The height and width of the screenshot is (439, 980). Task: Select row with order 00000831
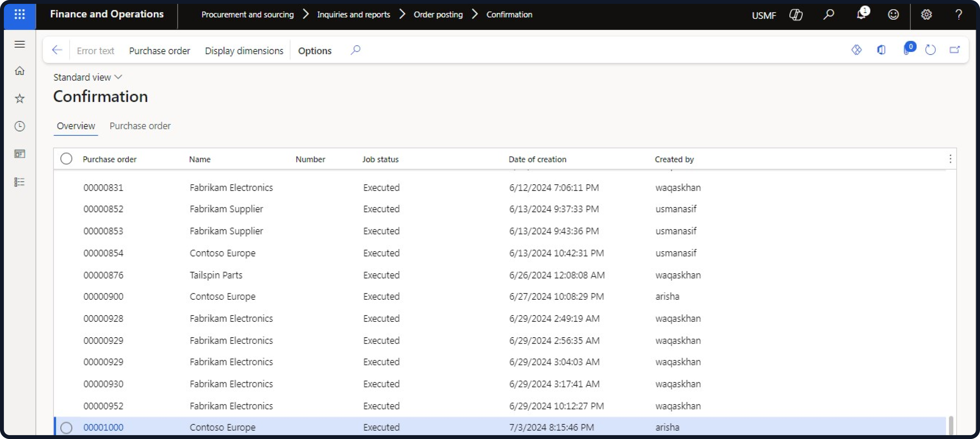[500, 188]
